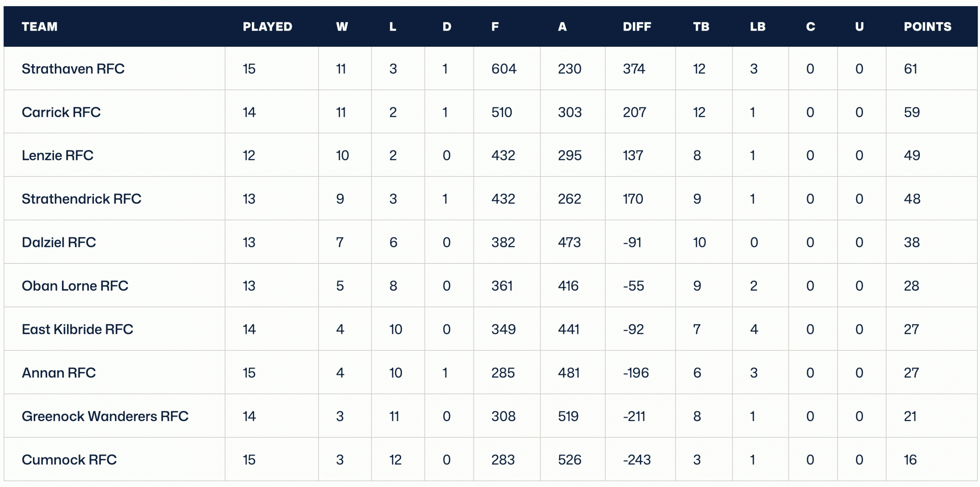Open Greenock Wanderers RFC entry
This screenshot has width=980, height=487.
105,416
